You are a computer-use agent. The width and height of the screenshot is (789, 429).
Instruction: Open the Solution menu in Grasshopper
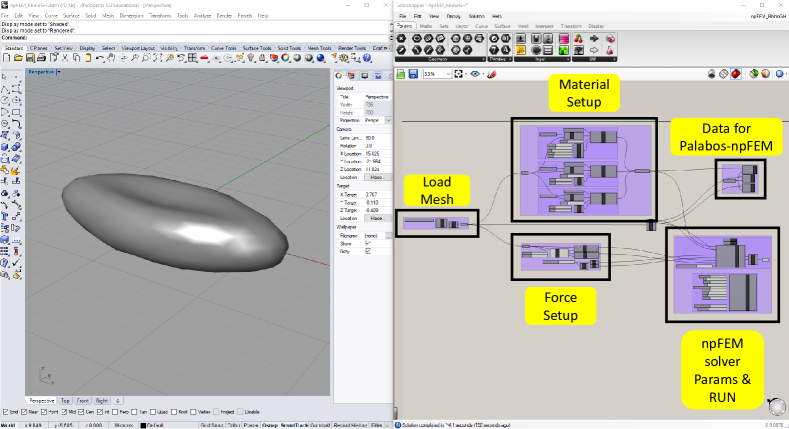pos(476,16)
